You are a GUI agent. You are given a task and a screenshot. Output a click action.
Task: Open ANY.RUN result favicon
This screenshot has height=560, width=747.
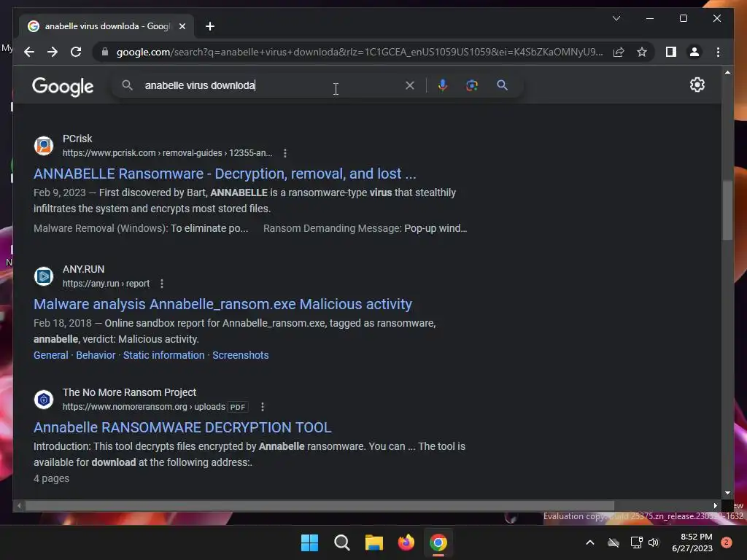[x=44, y=276]
